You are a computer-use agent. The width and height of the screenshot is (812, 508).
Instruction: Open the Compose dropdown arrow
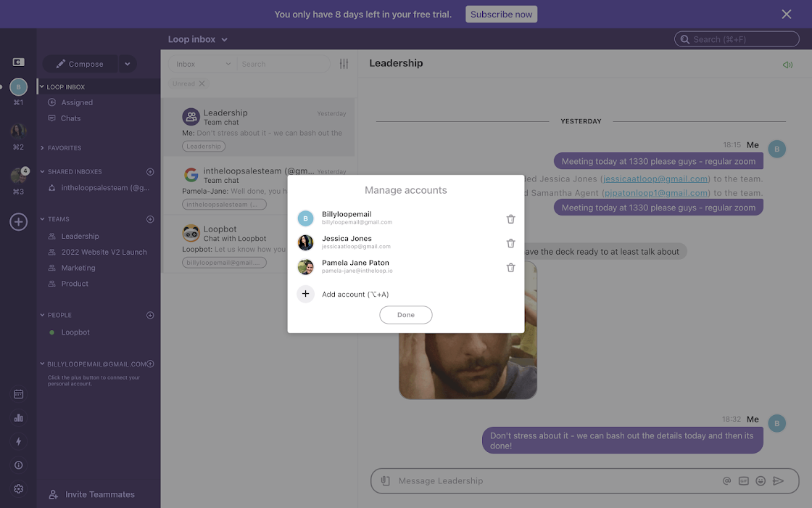coord(128,64)
